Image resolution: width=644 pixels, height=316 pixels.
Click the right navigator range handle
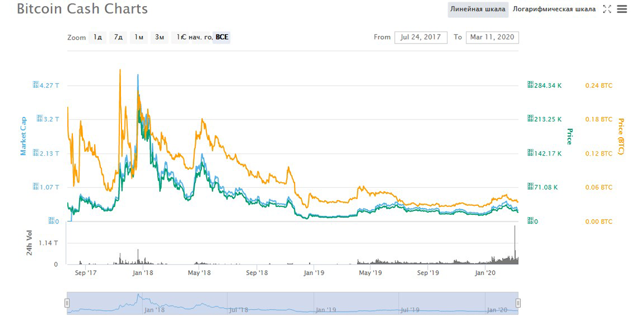[518, 303]
